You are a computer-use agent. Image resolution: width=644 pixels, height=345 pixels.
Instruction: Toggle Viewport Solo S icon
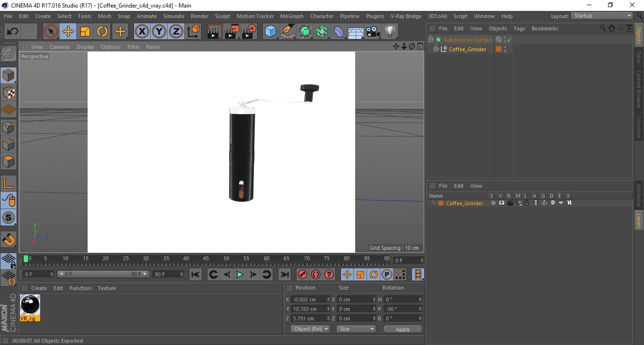(9, 218)
